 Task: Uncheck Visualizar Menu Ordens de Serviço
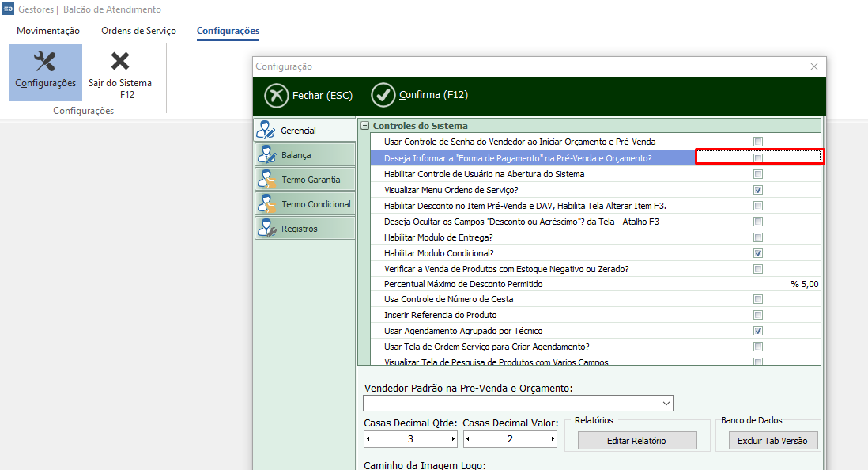[x=758, y=190]
